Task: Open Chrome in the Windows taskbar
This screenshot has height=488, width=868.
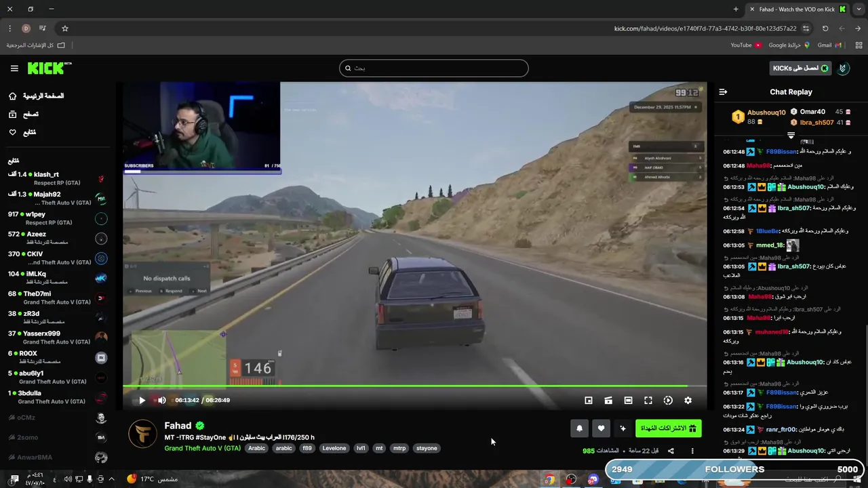Action: coord(549,479)
